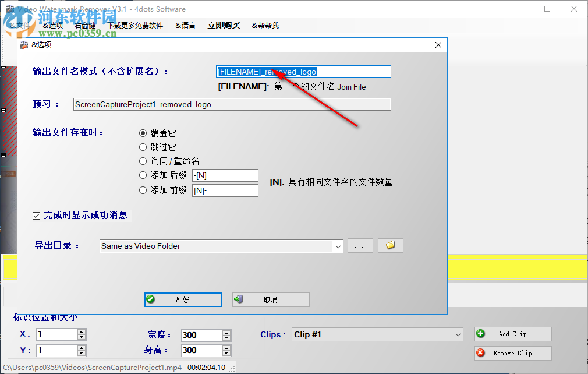588x374 pixels.
Task: Open the Clip #1 clips dropdown
Action: (458, 334)
